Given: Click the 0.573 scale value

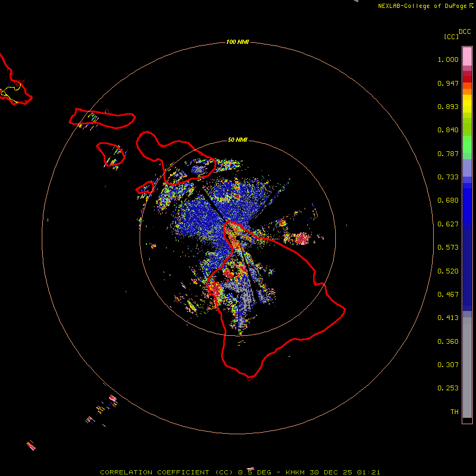Looking at the screenshot, I should pyautogui.click(x=448, y=248).
